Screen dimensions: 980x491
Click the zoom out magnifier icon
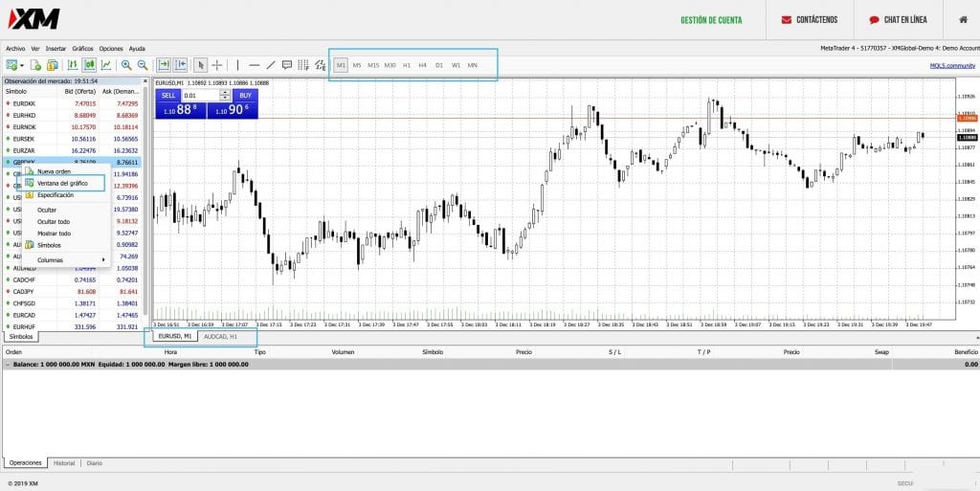pos(143,65)
